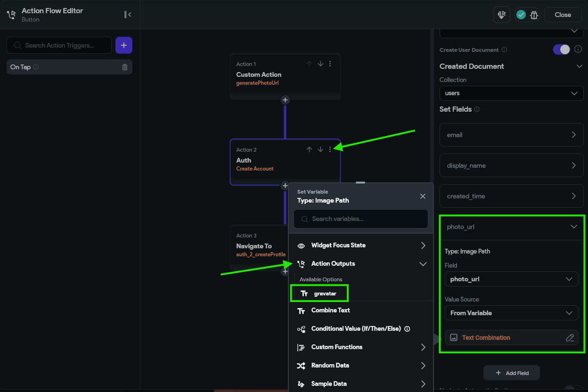The height and width of the screenshot is (392, 588).
Task: Show Conditional Value info icon
Action: (x=407, y=329)
